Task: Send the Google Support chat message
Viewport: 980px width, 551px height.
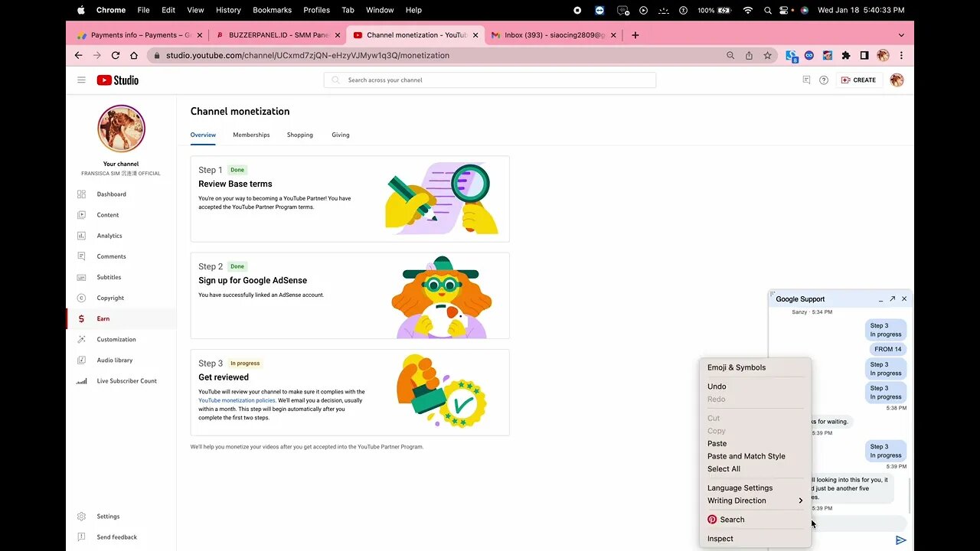Action: tap(901, 540)
